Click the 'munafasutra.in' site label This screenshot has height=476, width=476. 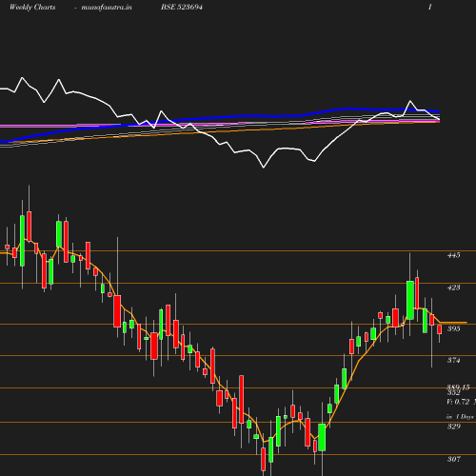(107, 8)
